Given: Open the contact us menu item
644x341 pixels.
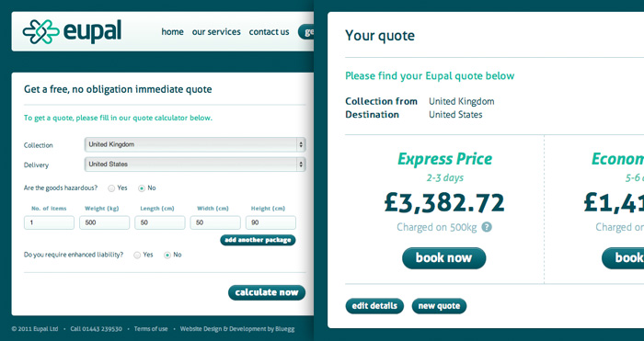Looking at the screenshot, I should pyautogui.click(x=269, y=31).
